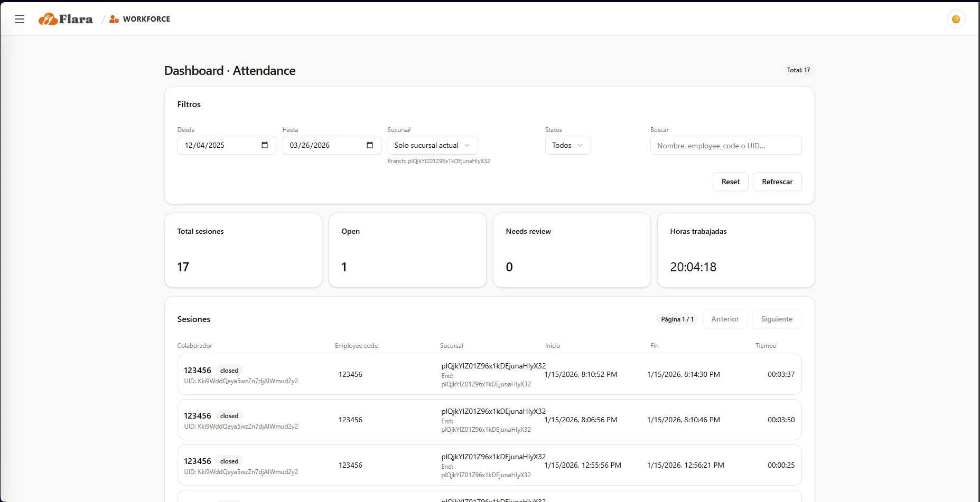Open the WORKFORCE breadcrumb link
This screenshot has width=980, height=502.
pyautogui.click(x=146, y=19)
